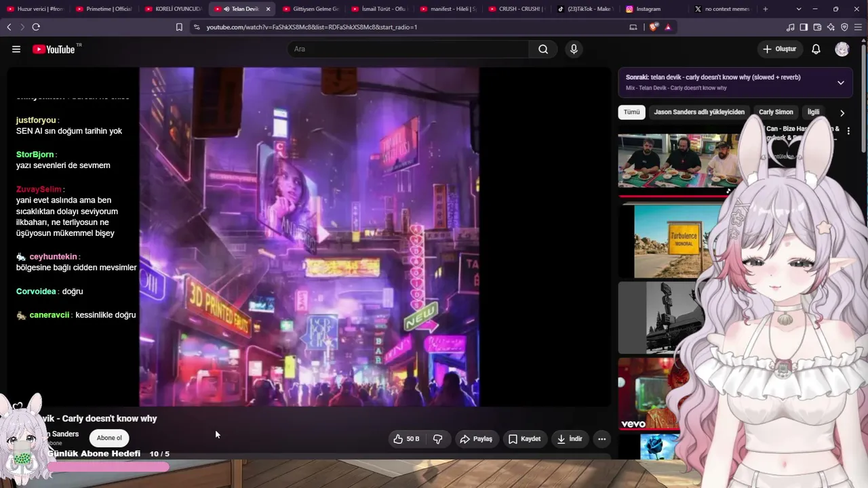Open site settings icon beside the URL
This screenshot has height=488, width=868.
(x=197, y=27)
